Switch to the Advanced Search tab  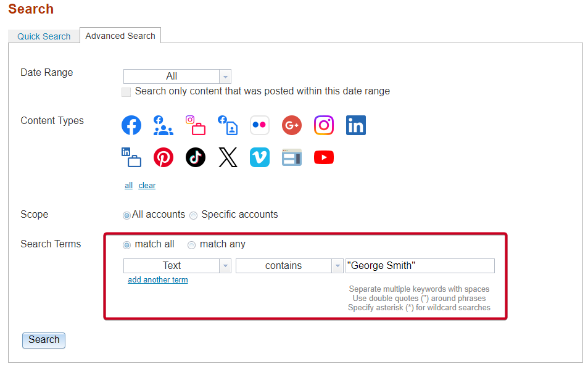(x=120, y=36)
